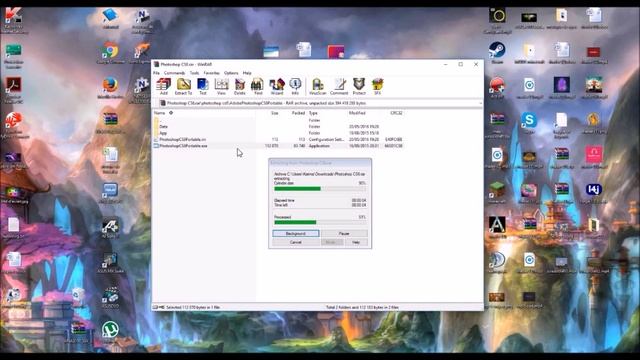Click the VirusScan toolbar icon
This screenshot has width=640, height=360.
318,86
